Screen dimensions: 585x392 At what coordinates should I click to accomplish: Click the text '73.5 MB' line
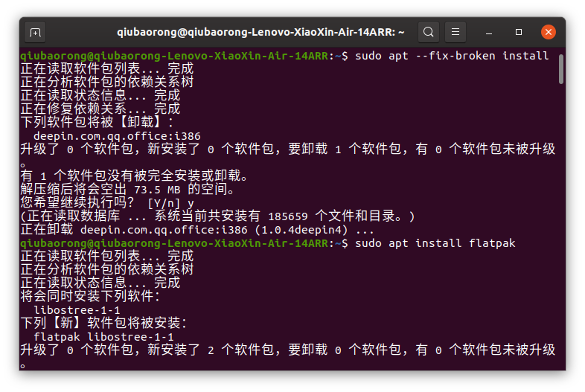point(128,190)
